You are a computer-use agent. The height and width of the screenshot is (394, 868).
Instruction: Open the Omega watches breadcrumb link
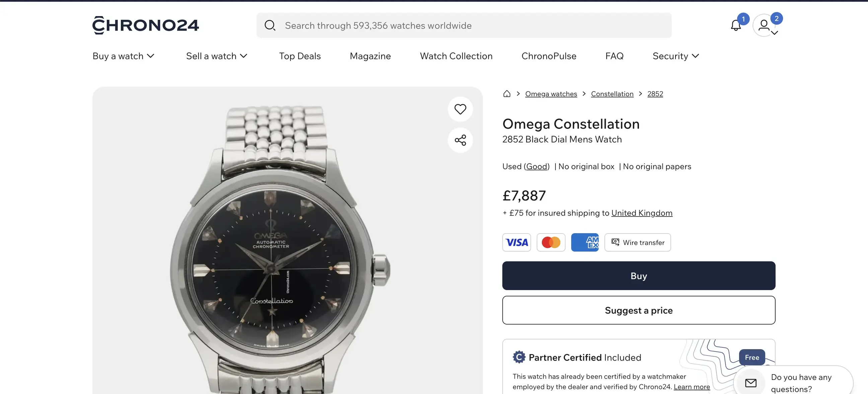coord(551,94)
